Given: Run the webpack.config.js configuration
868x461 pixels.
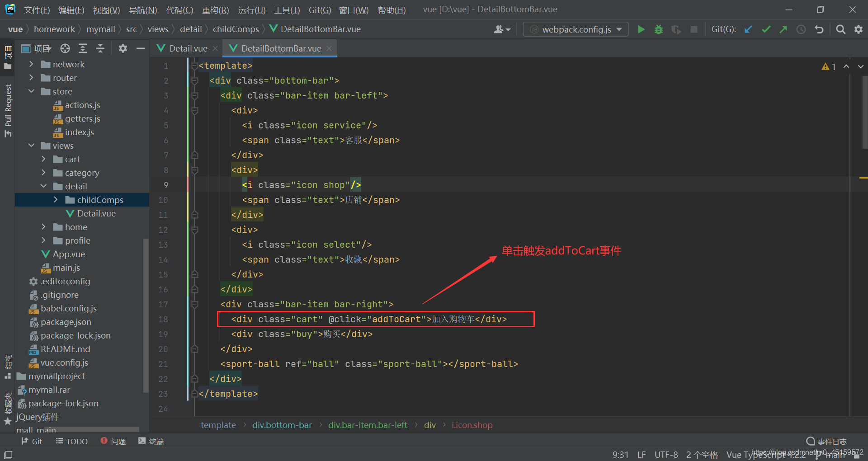Looking at the screenshot, I should pos(641,29).
